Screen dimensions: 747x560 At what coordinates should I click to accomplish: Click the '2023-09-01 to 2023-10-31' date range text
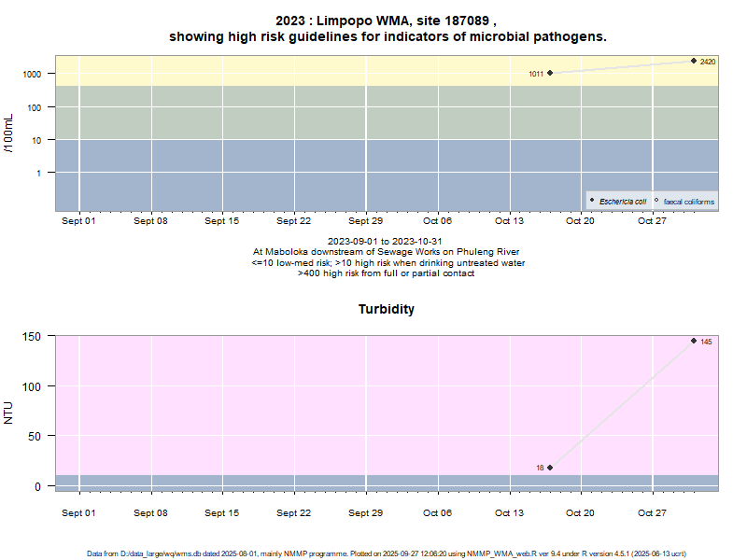[x=386, y=242]
